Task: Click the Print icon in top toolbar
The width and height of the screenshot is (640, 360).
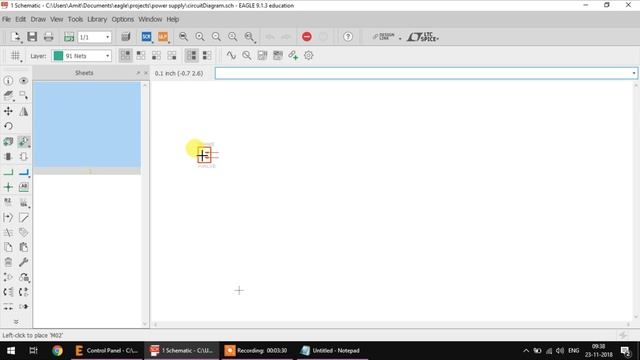Action: point(48,37)
